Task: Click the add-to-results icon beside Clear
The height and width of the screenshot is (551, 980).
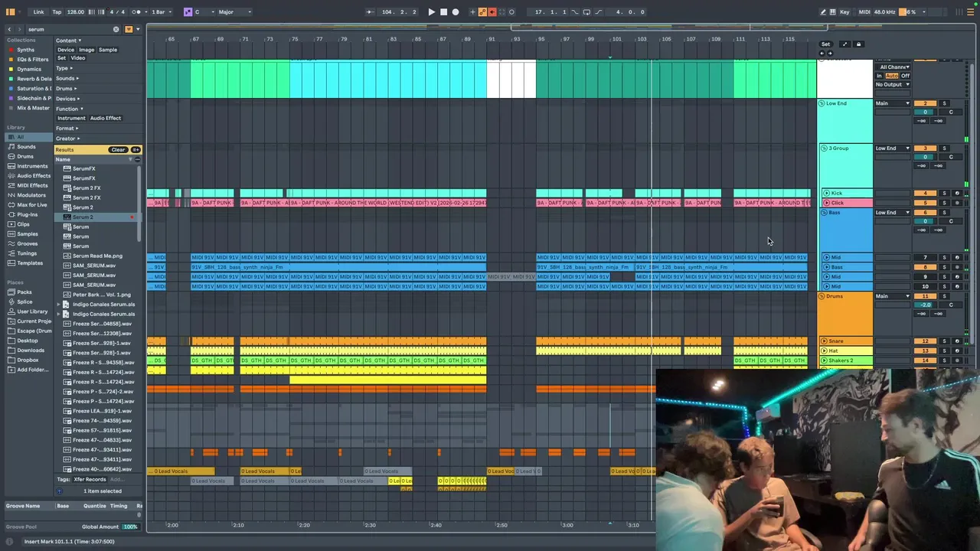Action: click(x=136, y=149)
